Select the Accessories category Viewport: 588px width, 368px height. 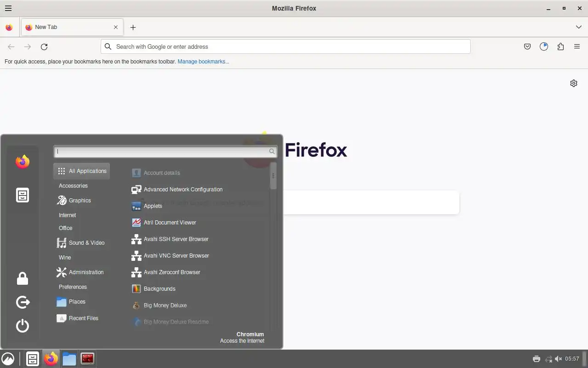pos(73,186)
